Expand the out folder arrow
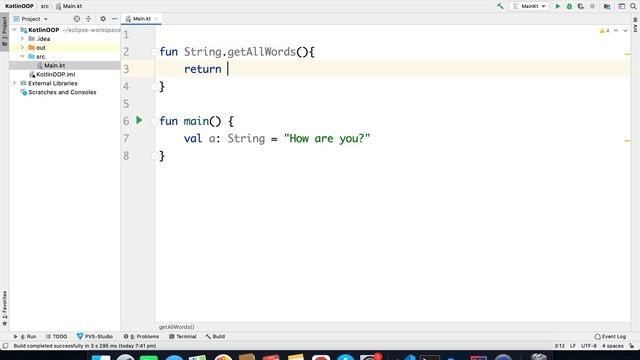This screenshot has height=360, width=640. tap(22, 48)
